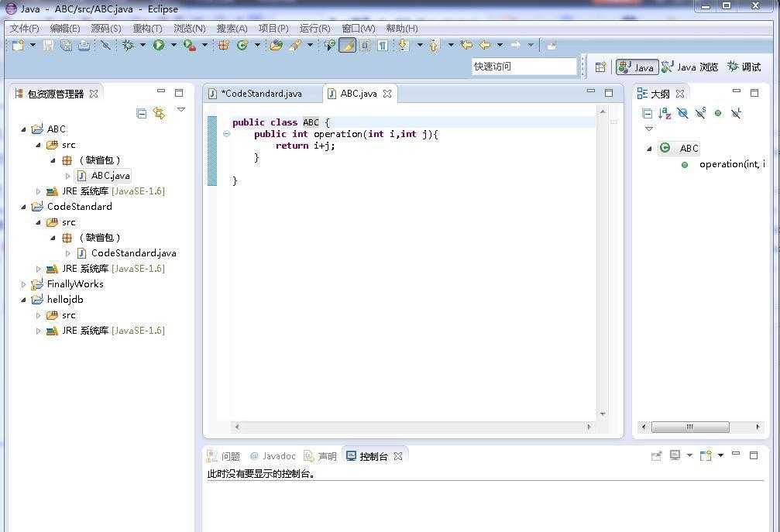780x532 pixels.
Task: Switch to the Javadoc tab
Action: (272, 456)
